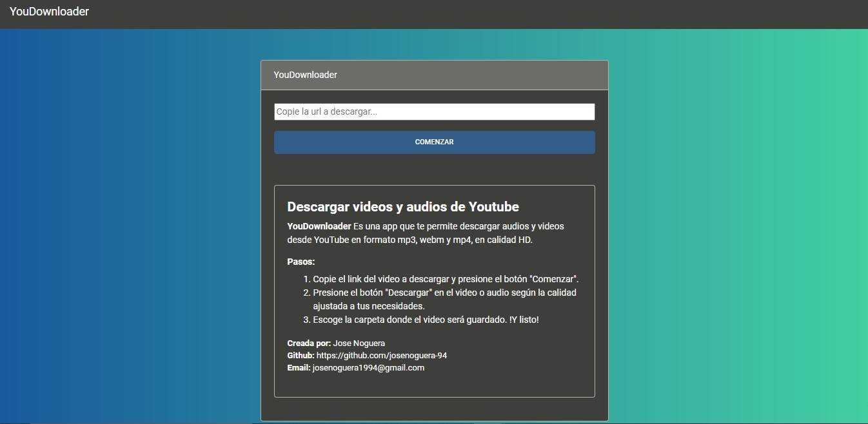Image resolution: width=868 pixels, height=424 pixels.
Task: Click the 'Pasos:' label
Action: (301, 262)
